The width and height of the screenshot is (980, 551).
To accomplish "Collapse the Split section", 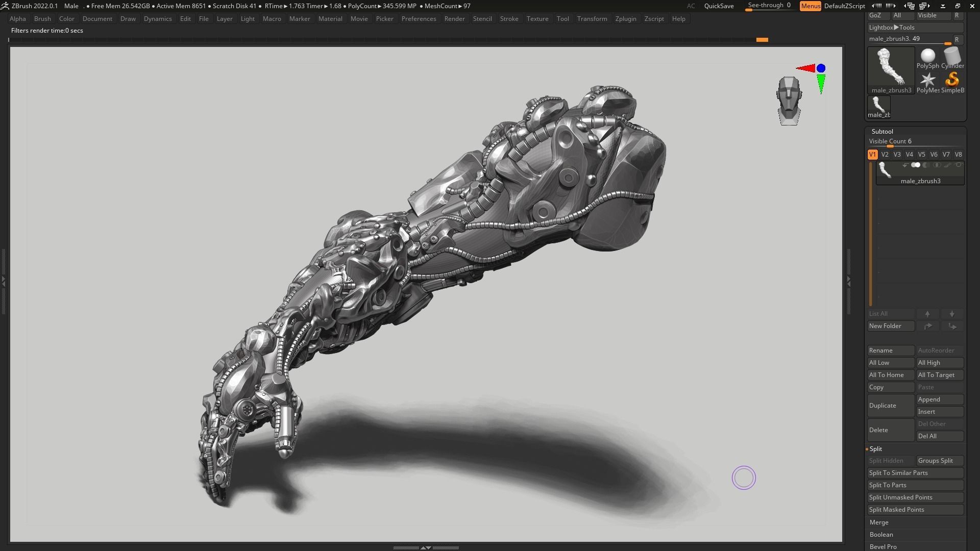I will [x=875, y=449].
